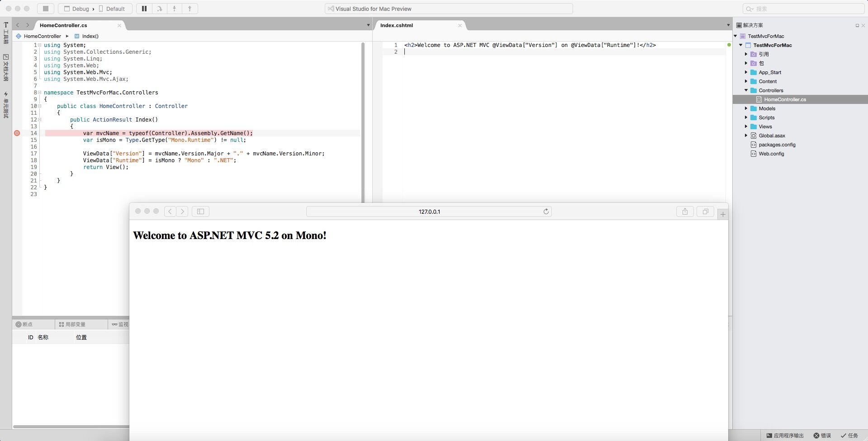Collapse the using block fold at line 1
Image resolution: width=868 pixels, height=441 pixels.
point(40,45)
